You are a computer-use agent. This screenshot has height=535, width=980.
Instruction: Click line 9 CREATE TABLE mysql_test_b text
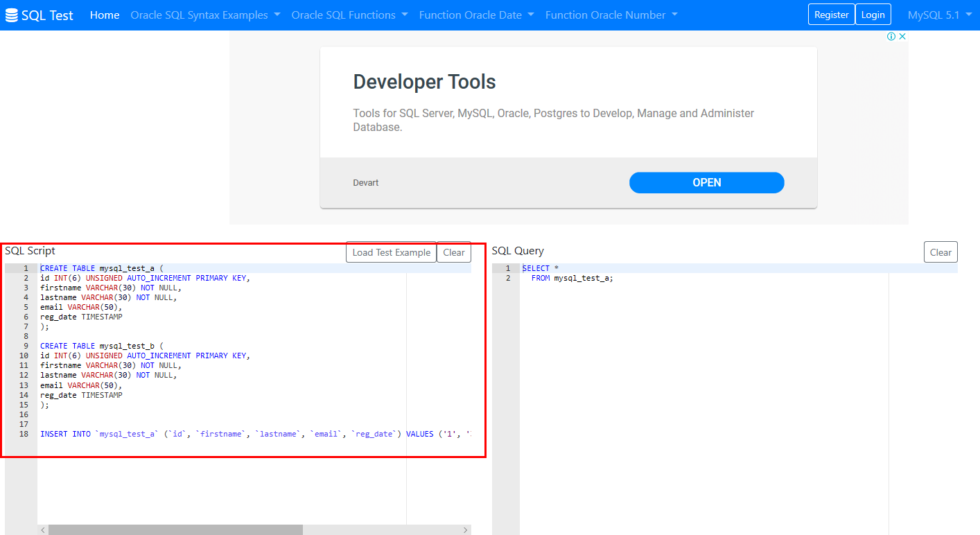point(102,346)
